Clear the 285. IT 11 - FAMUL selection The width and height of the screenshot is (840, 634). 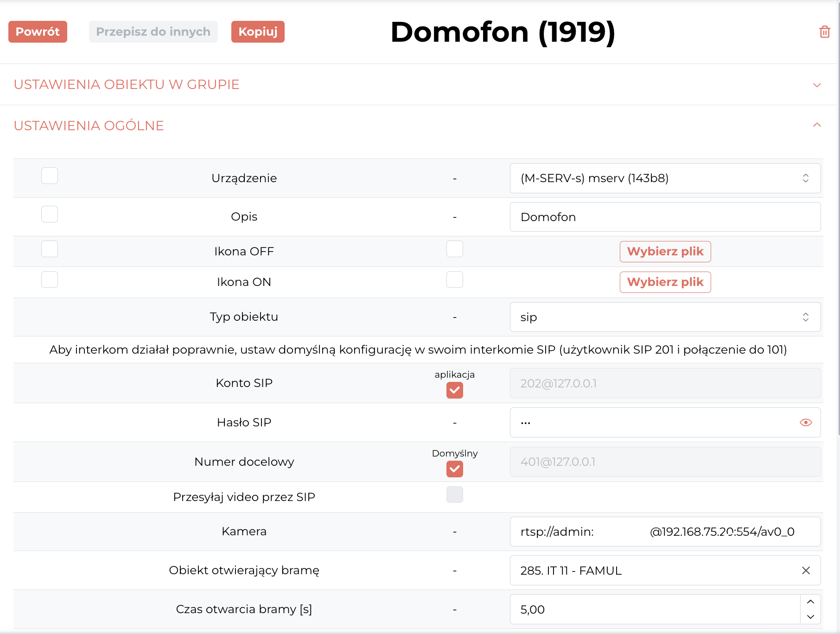(x=806, y=571)
